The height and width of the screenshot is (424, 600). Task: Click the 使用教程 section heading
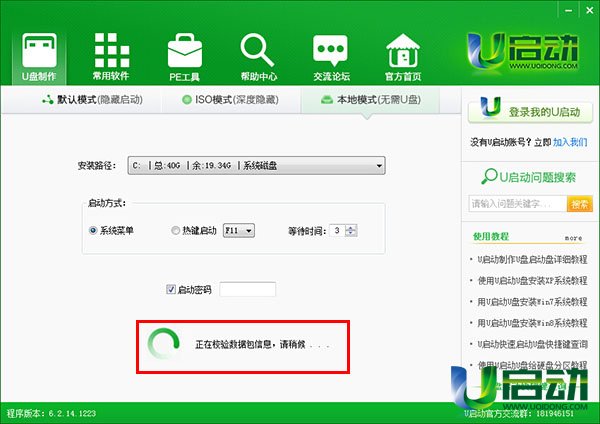click(x=491, y=236)
